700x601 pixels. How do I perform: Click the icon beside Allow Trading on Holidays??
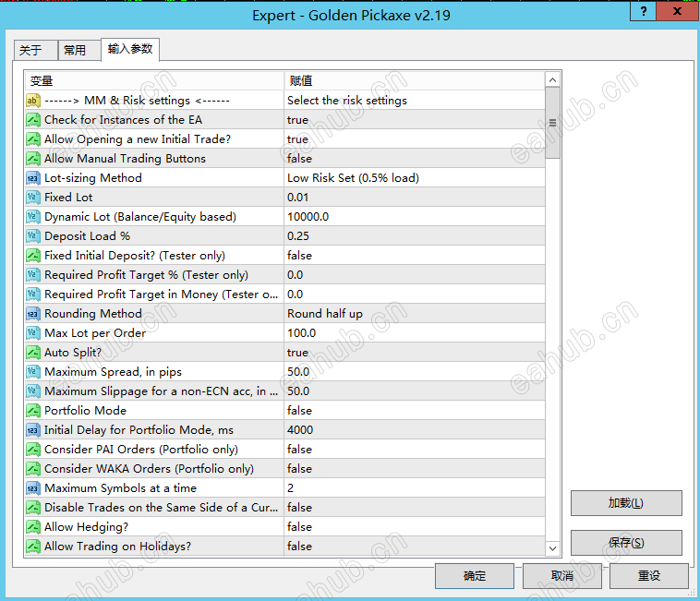pyautogui.click(x=33, y=547)
